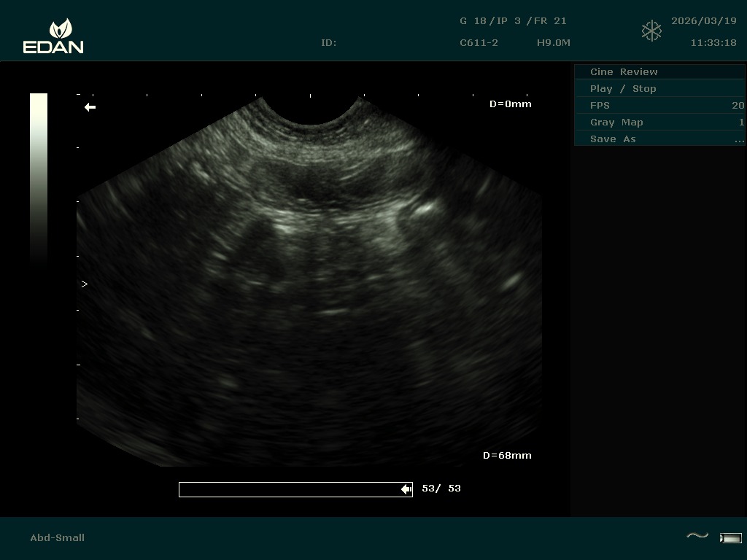Image resolution: width=747 pixels, height=560 pixels.
Task: Click the EDAN logo
Action: pyautogui.click(x=53, y=36)
